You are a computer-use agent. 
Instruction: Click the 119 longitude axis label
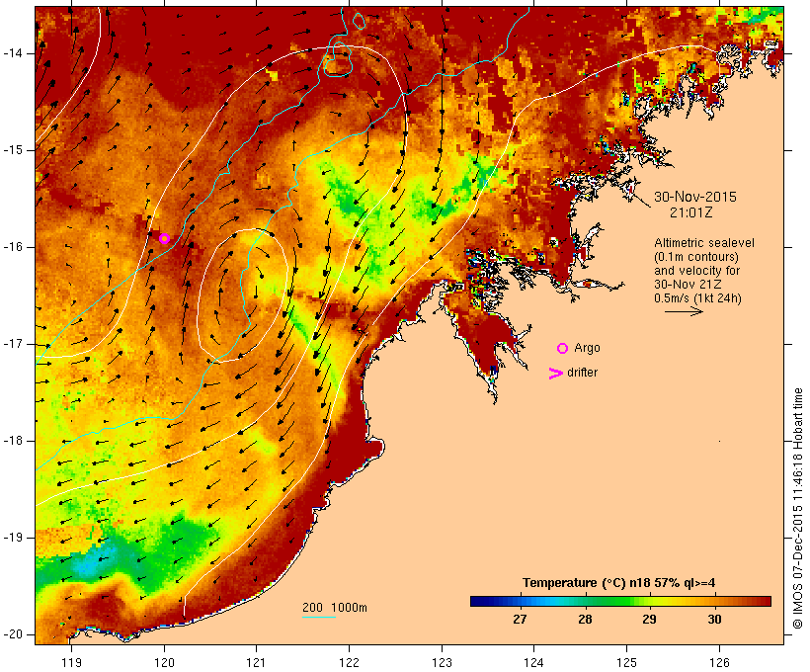coord(71,662)
